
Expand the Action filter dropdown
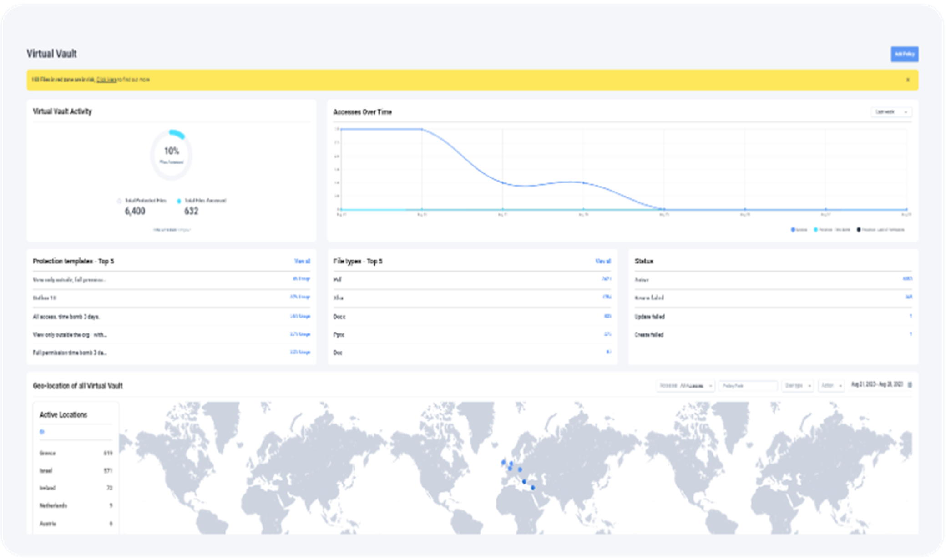click(x=831, y=386)
